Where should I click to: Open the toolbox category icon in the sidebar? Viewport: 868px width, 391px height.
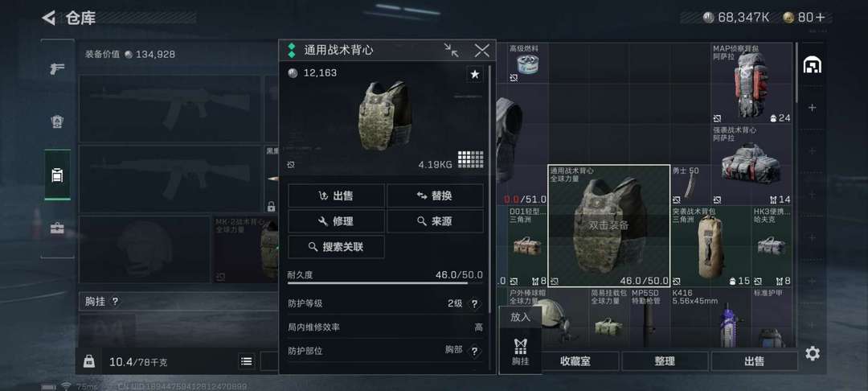pyautogui.click(x=58, y=228)
